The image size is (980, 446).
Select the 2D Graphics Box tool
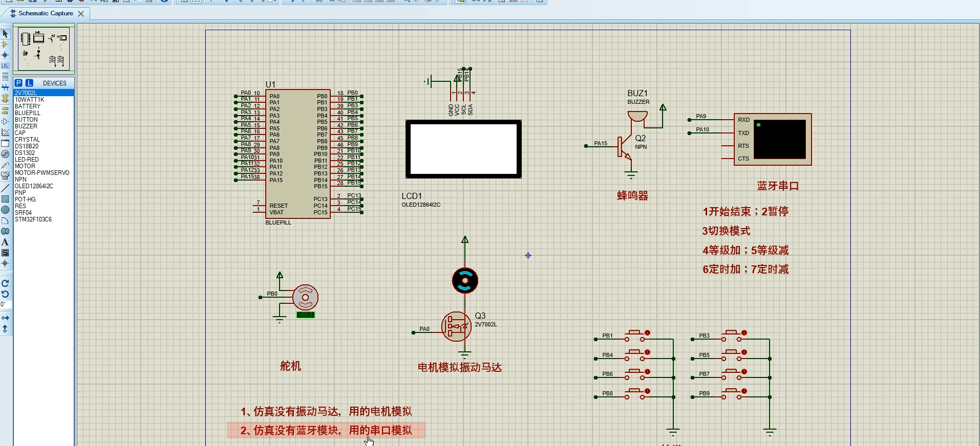pyautogui.click(x=5, y=199)
